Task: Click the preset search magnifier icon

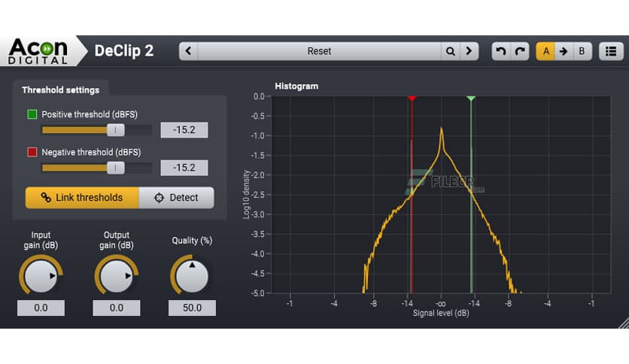Action: tap(450, 51)
